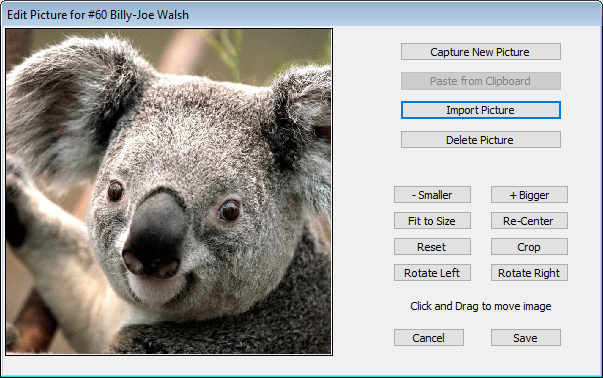Viewport: 603px width, 378px height.
Task: Rotate the picture left
Action: 432,273
